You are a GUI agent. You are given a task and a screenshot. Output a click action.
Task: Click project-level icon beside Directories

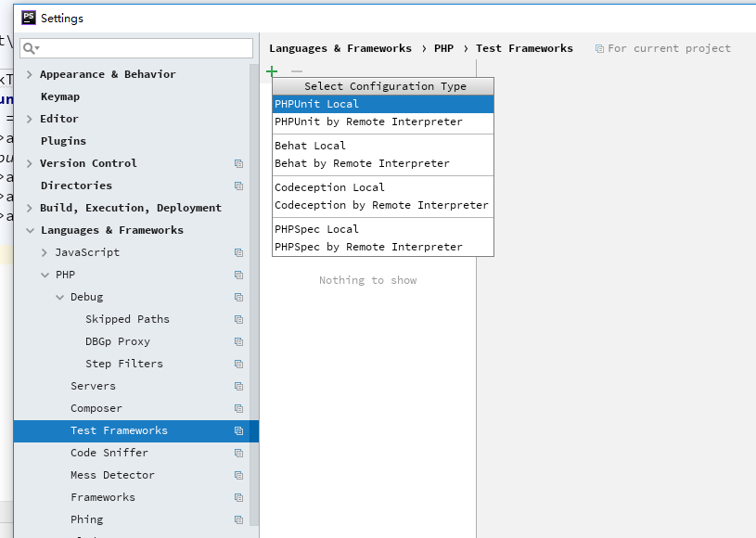(238, 186)
